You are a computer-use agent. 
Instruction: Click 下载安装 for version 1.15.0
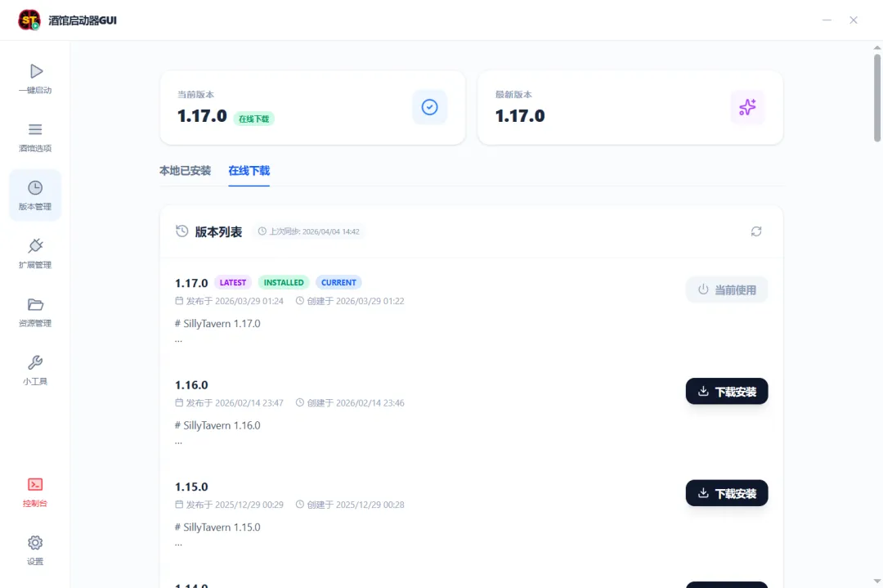pos(727,493)
